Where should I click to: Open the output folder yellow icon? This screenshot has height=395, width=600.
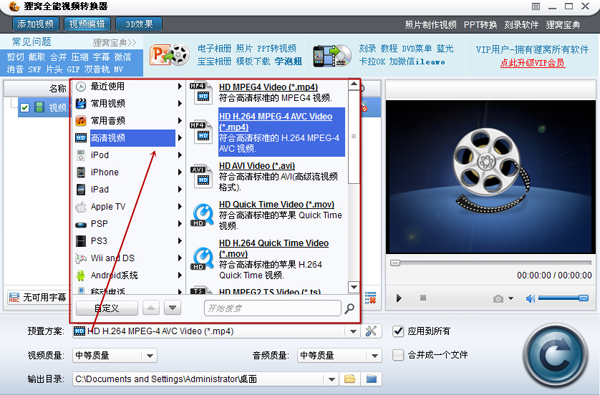350,379
